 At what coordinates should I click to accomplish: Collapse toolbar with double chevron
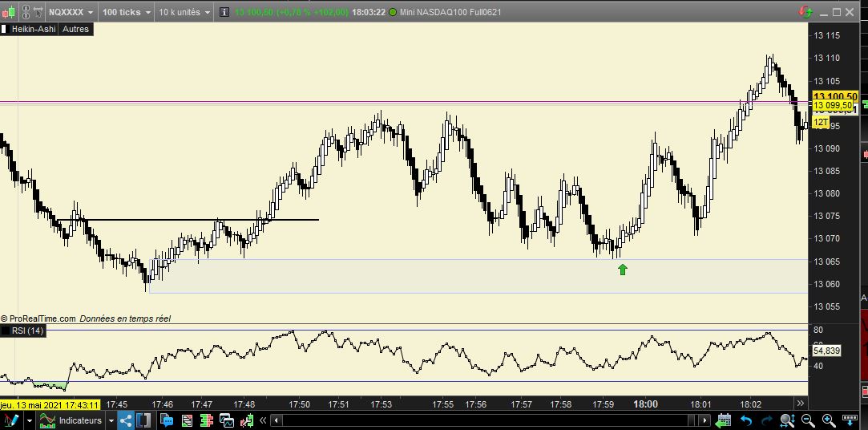click(x=263, y=420)
